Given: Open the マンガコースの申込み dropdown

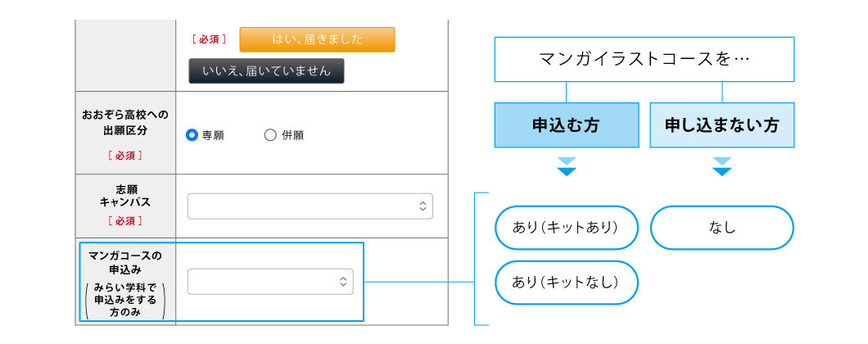Looking at the screenshot, I should [270, 282].
